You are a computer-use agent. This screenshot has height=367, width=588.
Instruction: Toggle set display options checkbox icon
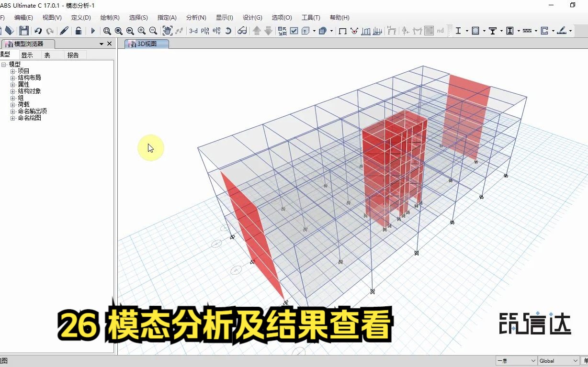pyautogui.click(x=294, y=31)
